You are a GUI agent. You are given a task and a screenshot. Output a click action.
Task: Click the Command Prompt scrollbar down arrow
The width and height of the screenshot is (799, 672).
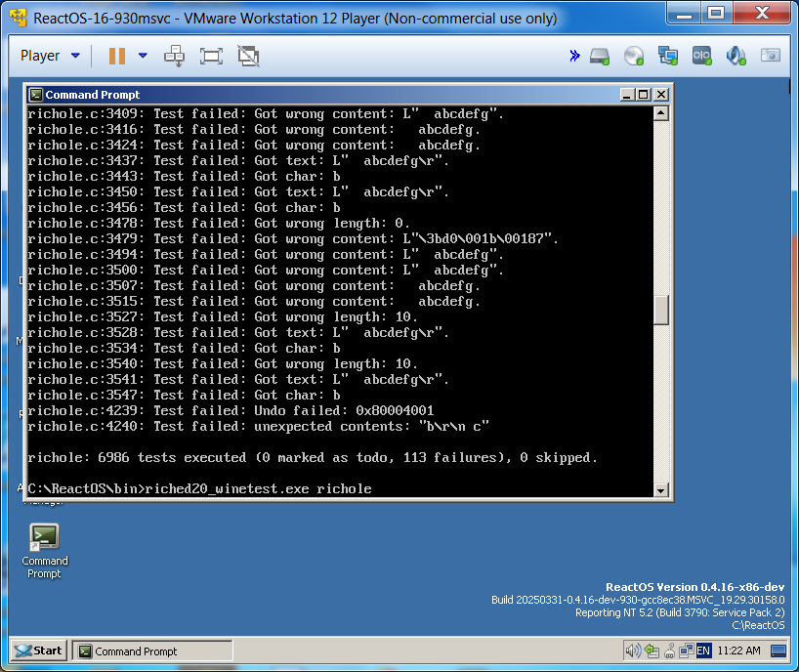pos(661,490)
